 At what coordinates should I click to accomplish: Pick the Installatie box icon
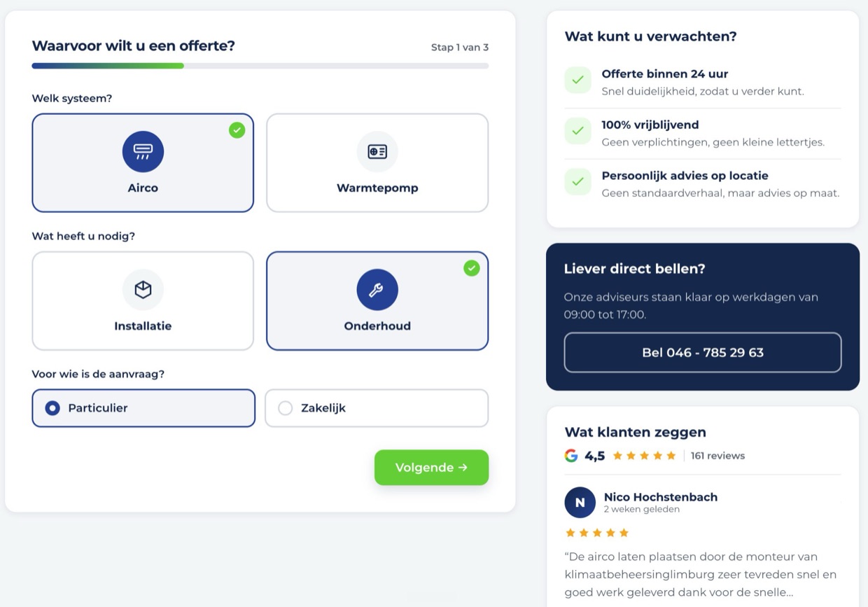(143, 290)
